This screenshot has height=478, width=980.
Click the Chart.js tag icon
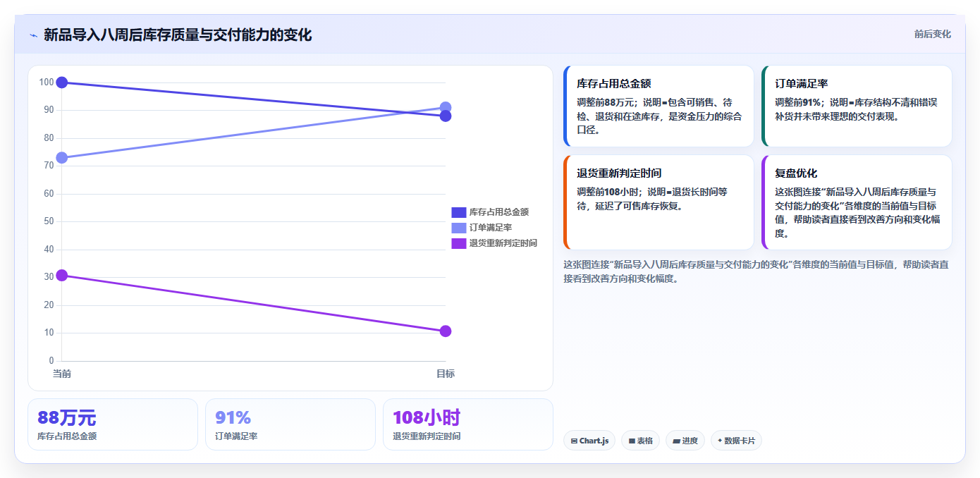coord(574,441)
